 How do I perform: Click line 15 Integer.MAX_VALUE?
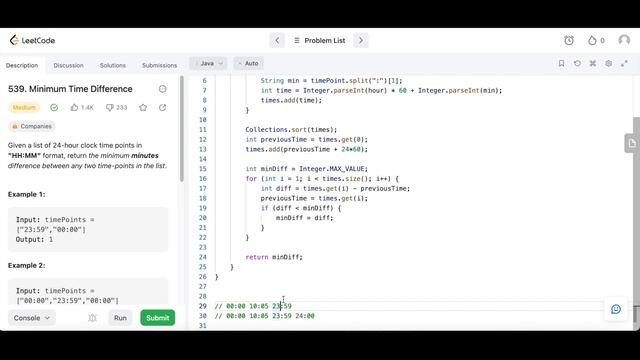333,169
